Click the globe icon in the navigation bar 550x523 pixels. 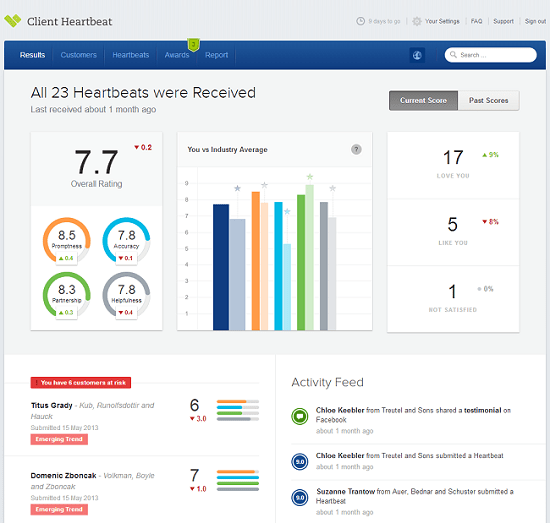point(417,55)
